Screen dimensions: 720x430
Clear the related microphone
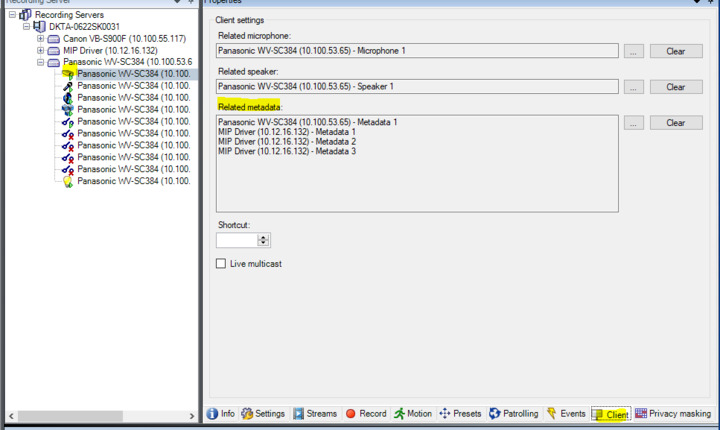(x=676, y=51)
